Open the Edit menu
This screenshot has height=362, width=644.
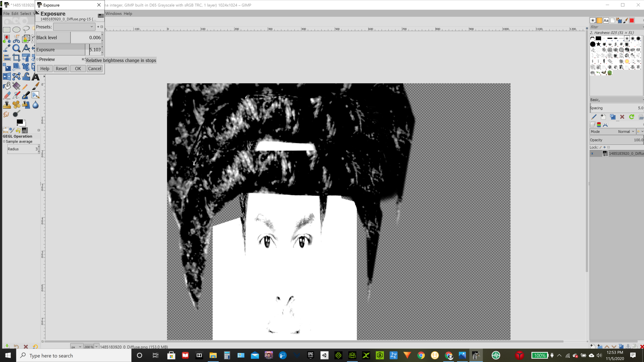pyautogui.click(x=15, y=14)
